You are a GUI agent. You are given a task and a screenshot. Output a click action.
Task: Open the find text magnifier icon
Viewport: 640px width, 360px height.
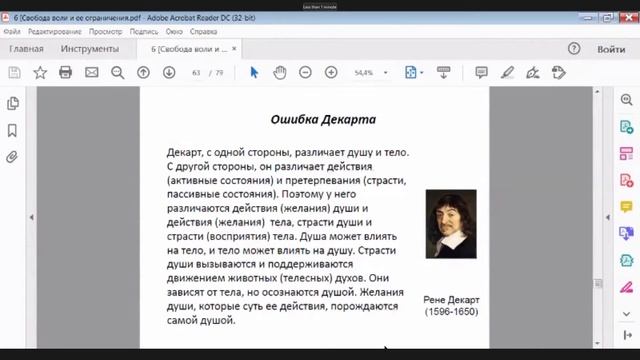[x=118, y=73]
